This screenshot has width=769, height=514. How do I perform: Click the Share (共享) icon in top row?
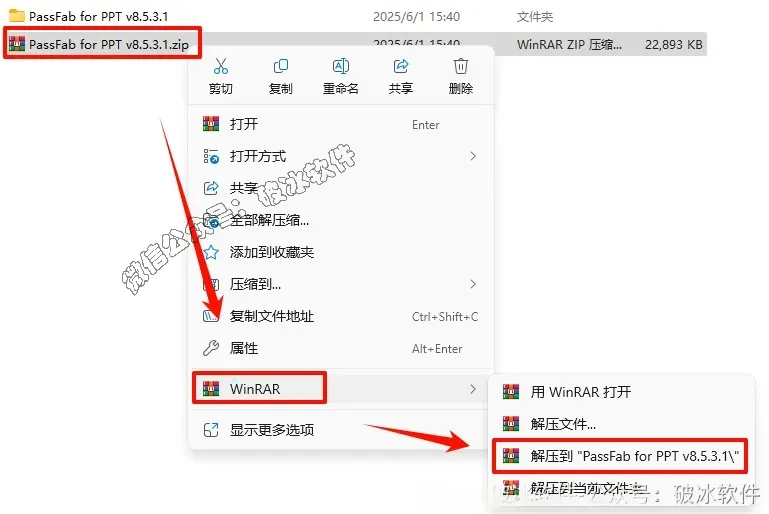click(x=401, y=66)
